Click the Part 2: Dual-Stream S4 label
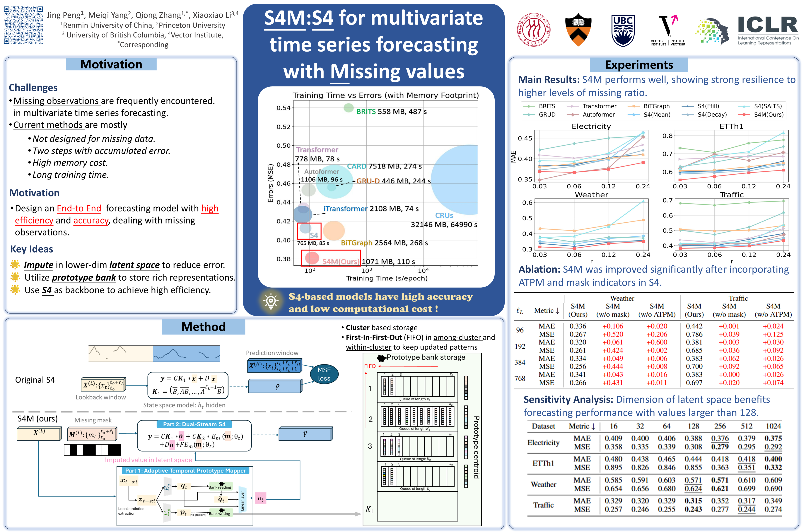This screenshot has width=806, height=532. [x=194, y=424]
